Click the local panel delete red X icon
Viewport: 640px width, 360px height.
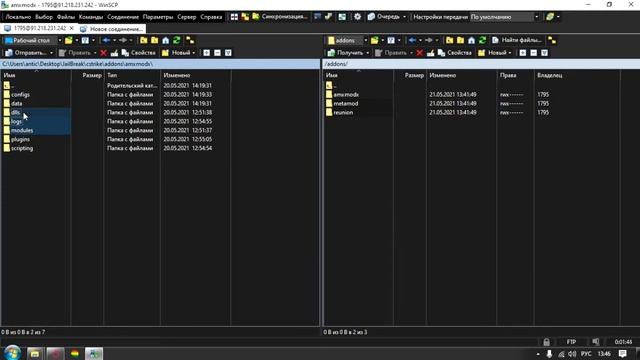[103, 53]
